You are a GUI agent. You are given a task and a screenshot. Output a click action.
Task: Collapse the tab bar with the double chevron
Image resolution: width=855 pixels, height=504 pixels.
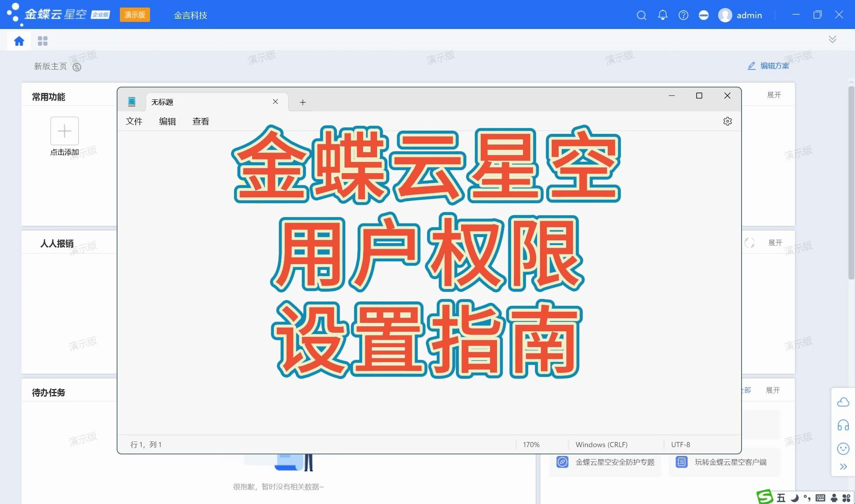[x=832, y=39]
